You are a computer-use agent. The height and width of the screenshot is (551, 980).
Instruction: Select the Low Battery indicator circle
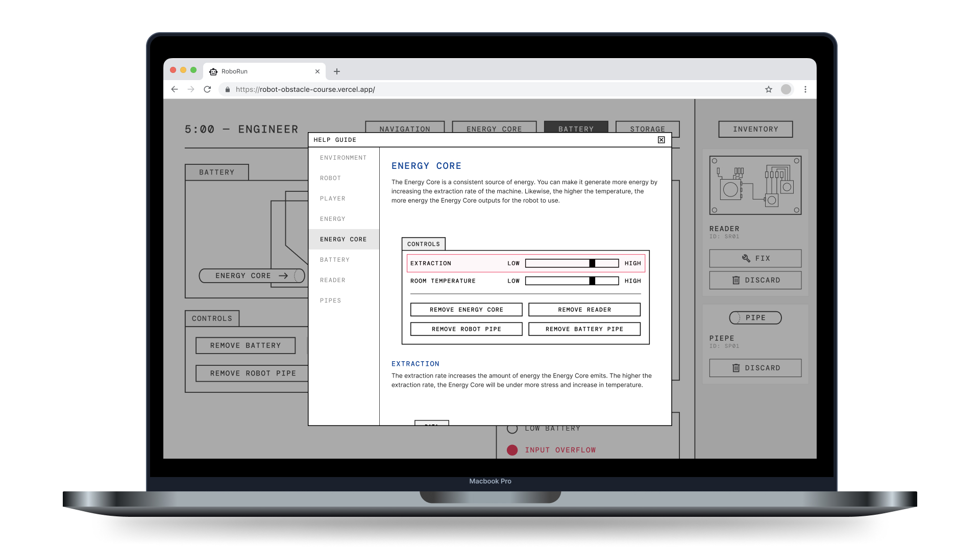tap(512, 429)
